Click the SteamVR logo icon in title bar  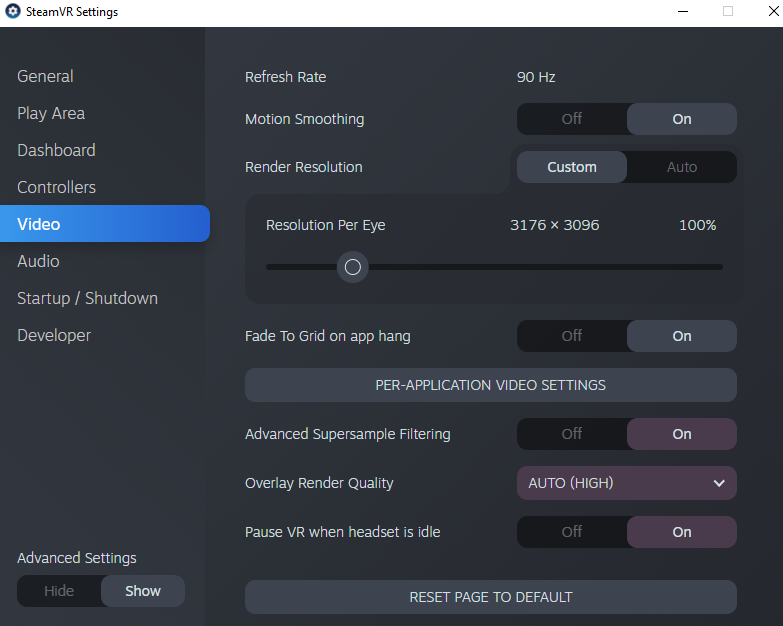coord(12,11)
